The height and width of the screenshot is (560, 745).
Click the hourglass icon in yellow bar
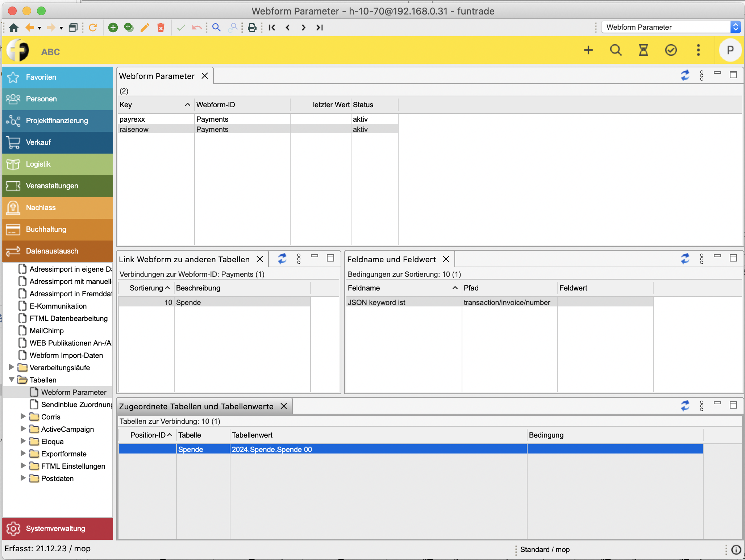643,50
